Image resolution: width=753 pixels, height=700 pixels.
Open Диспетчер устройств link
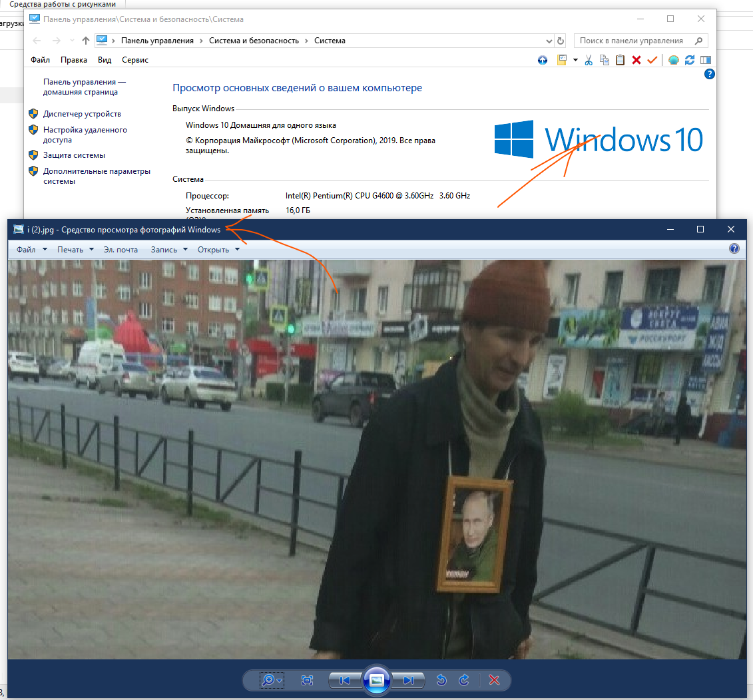tap(82, 114)
